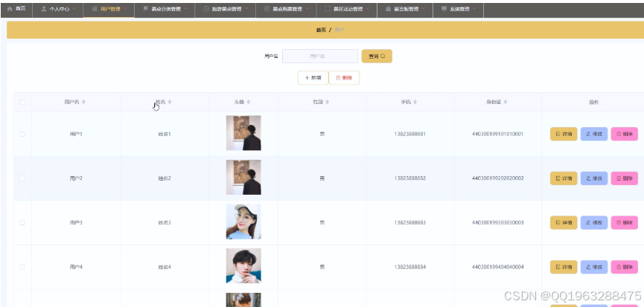Click 修改 for the 用户2 row
The height and width of the screenshot is (307, 644).
tap(594, 178)
